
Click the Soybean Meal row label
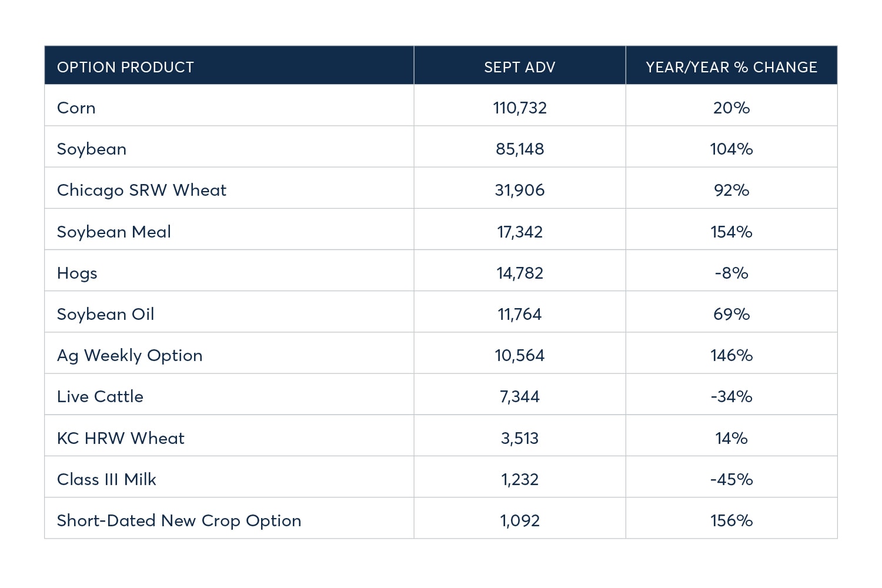(x=114, y=232)
